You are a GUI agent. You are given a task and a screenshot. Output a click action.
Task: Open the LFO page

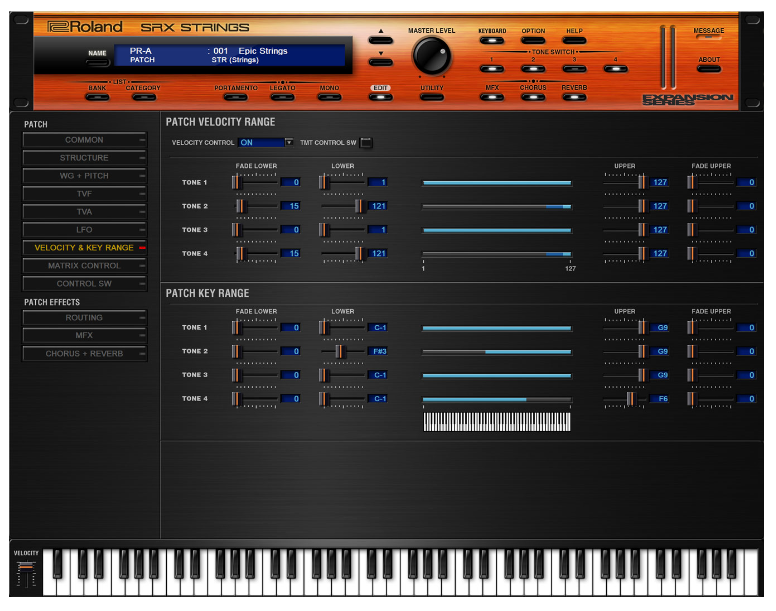[x=85, y=230]
